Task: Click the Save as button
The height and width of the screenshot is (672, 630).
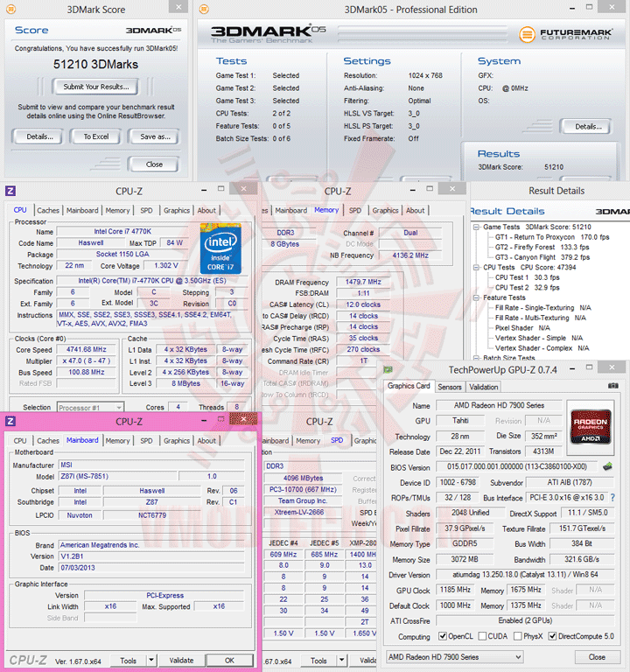Action: 155,136
